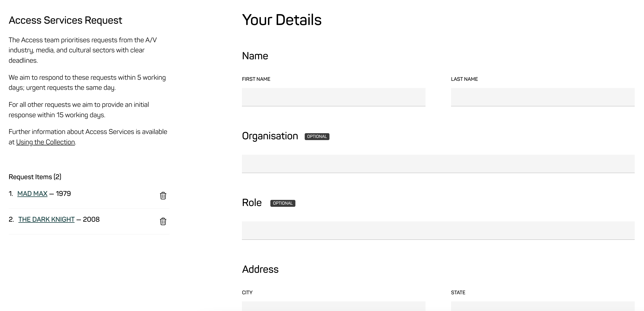Follow the Using the Collection link
The height and width of the screenshot is (311, 644).
[x=45, y=142]
